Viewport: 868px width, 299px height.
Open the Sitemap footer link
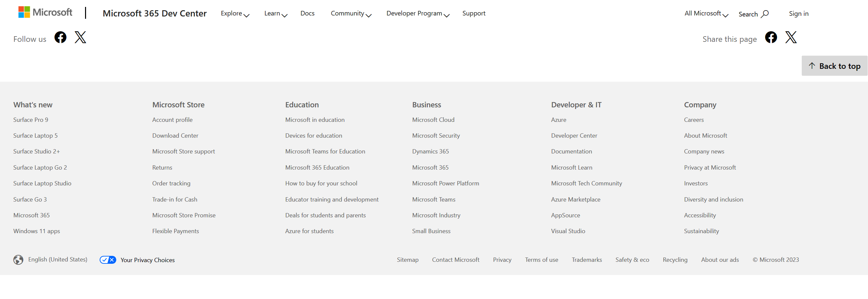pyautogui.click(x=407, y=259)
